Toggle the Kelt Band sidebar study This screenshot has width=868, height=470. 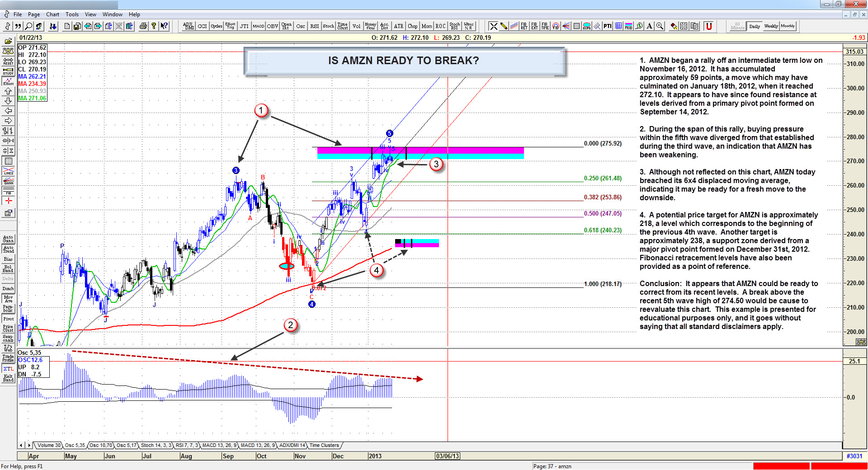click(8, 378)
